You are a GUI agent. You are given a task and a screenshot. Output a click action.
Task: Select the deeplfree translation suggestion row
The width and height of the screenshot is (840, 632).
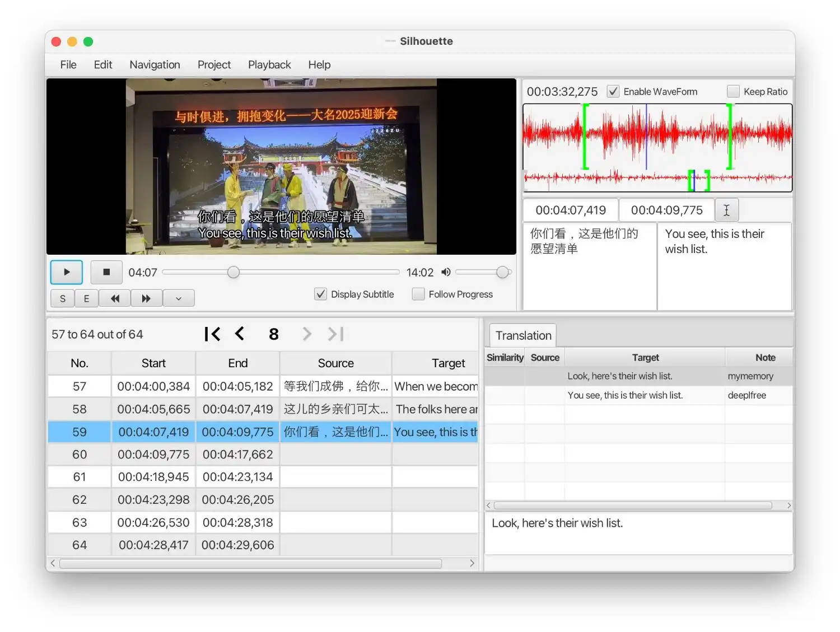click(639, 395)
